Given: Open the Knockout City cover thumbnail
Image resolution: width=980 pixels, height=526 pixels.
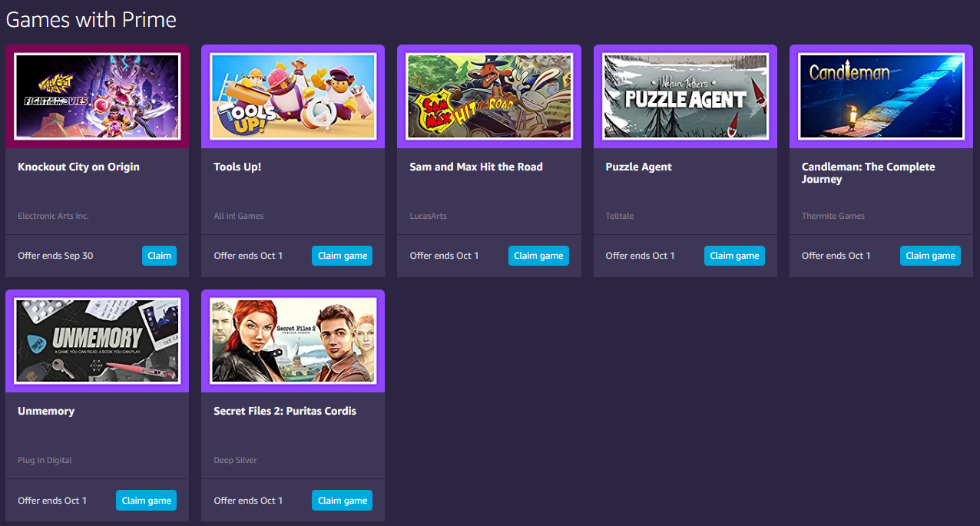Looking at the screenshot, I should coord(98,96).
